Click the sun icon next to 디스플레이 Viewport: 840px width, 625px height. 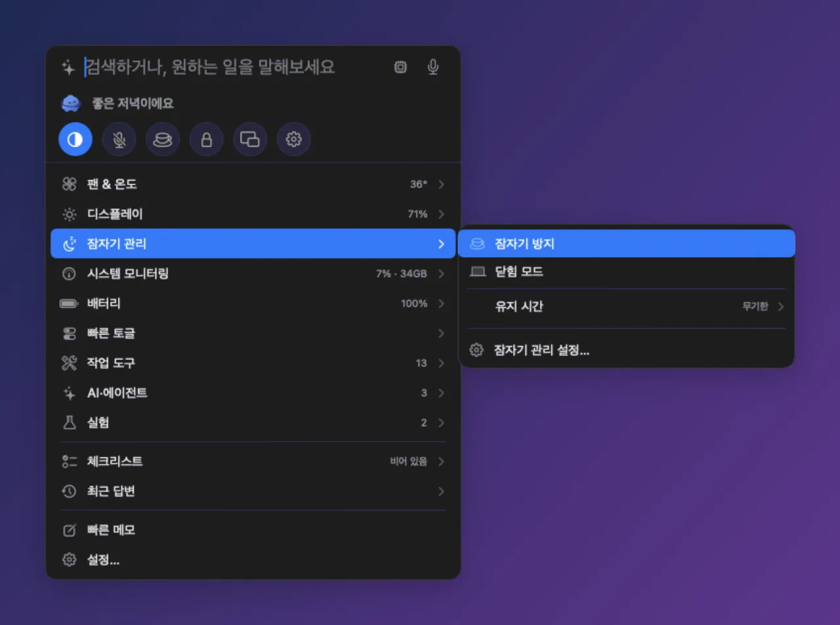[69, 214]
